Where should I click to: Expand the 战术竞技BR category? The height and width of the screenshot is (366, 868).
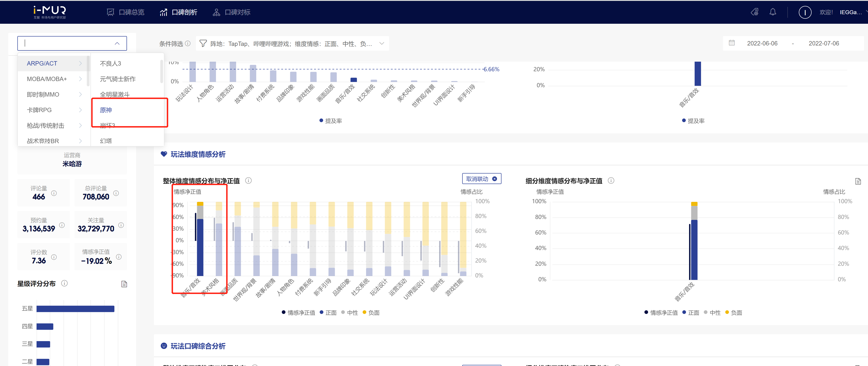[54, 141]
